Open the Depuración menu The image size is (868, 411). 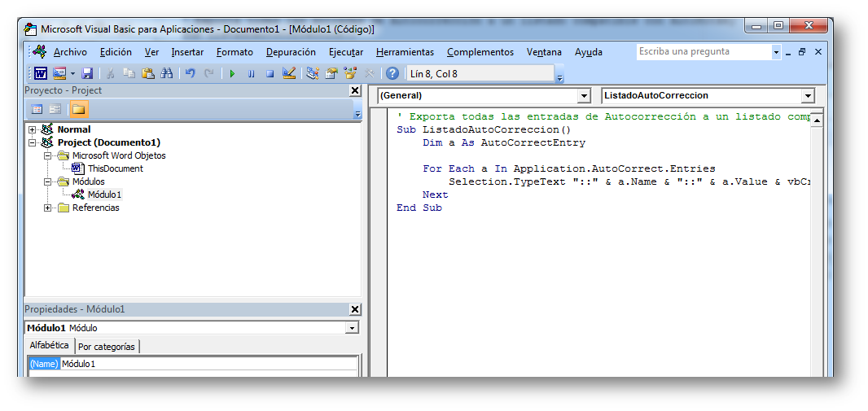(x=291, y=52)
